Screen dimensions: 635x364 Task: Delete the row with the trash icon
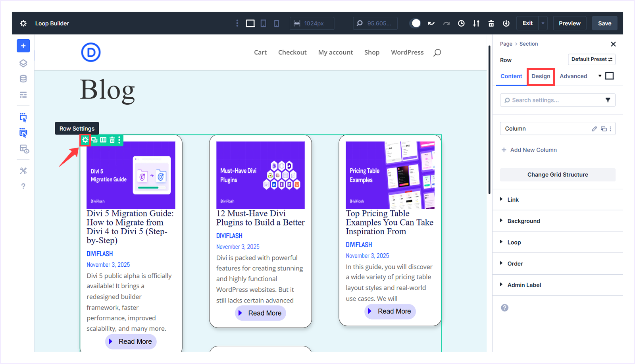pos(112,140)
